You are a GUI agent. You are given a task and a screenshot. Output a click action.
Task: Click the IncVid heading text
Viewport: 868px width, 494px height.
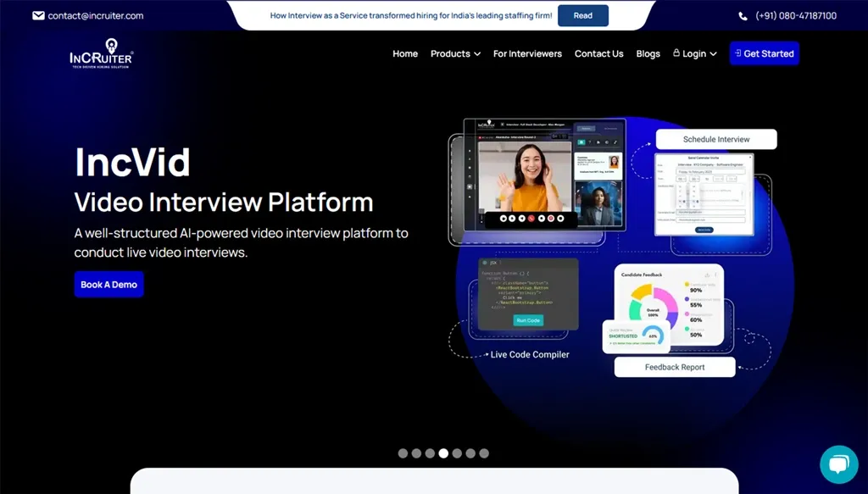[132, 162]
